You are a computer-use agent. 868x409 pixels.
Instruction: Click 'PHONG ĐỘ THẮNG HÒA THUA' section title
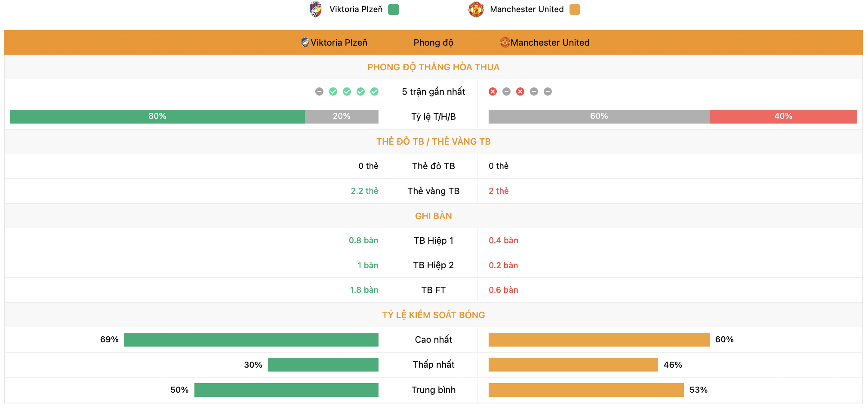click(434, 67)
